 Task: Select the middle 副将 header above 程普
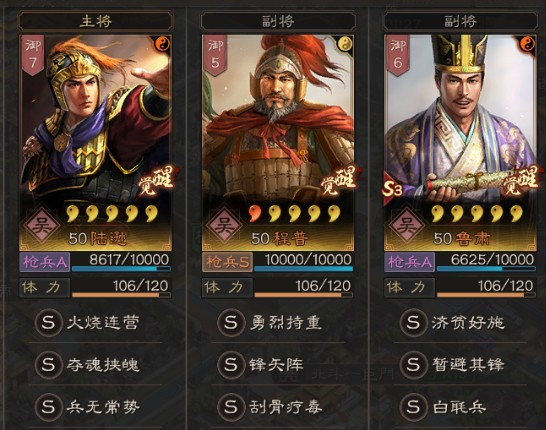point(278,21)
